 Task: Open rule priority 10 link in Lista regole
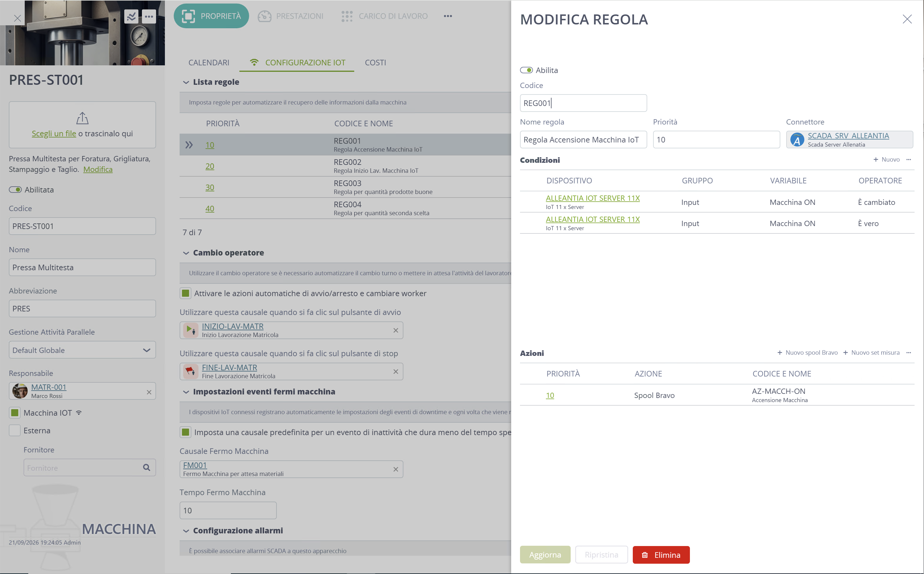pyautogui.click(x=210, y=145)
